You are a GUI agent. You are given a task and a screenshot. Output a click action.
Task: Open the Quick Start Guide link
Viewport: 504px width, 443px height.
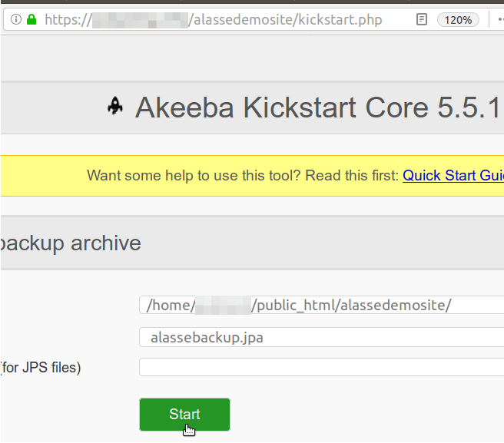453,175
